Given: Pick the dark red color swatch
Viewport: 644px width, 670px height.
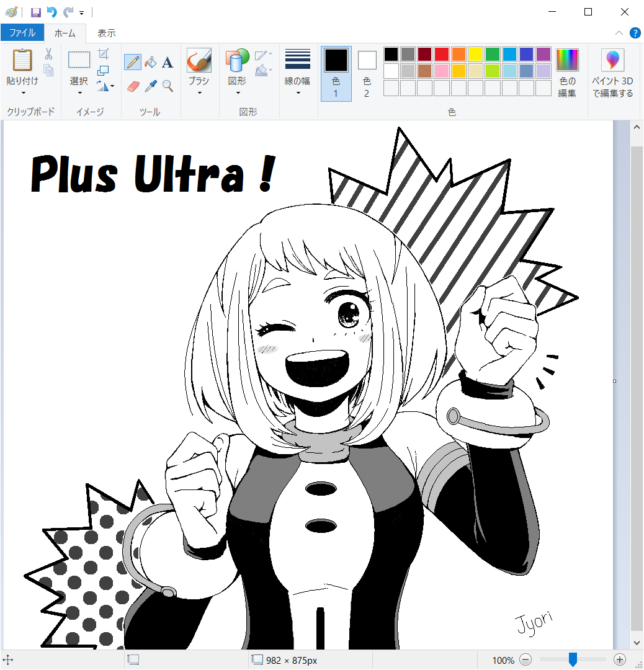Looking at the screenshot, I should [x=425, y=54].
